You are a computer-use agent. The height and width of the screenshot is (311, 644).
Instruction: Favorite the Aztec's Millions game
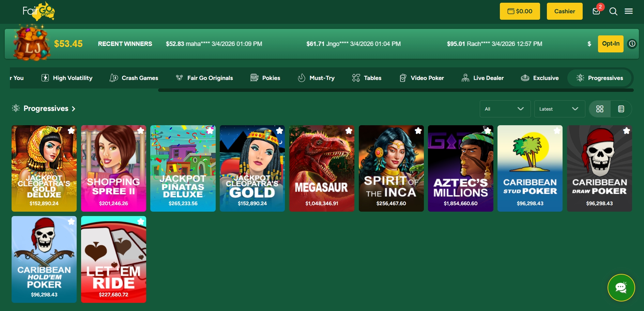(488, 130)
